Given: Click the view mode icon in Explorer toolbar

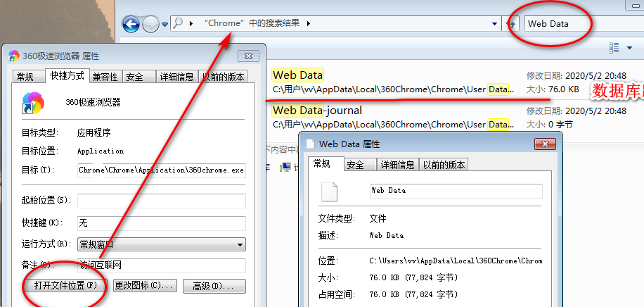Looking at the screenshot, I should pos(614,47).
